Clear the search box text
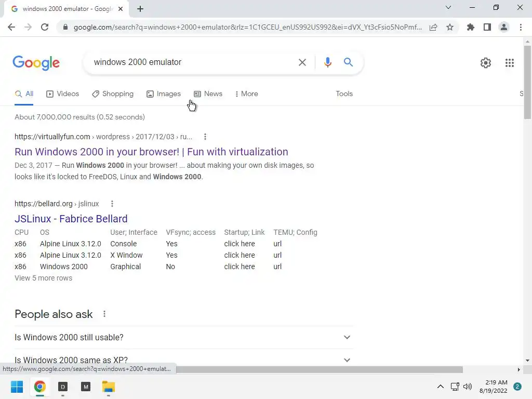The image size is (532, 399). [302, 62]
